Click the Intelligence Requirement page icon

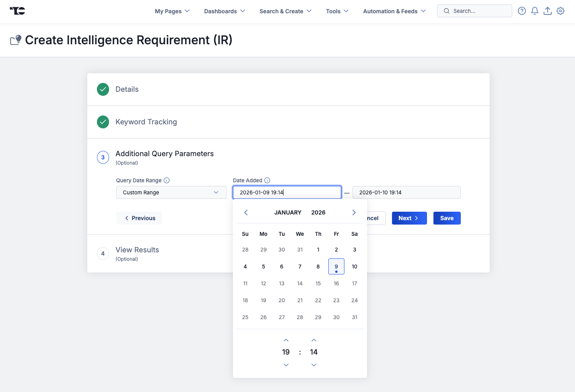[x=15, y=40]
